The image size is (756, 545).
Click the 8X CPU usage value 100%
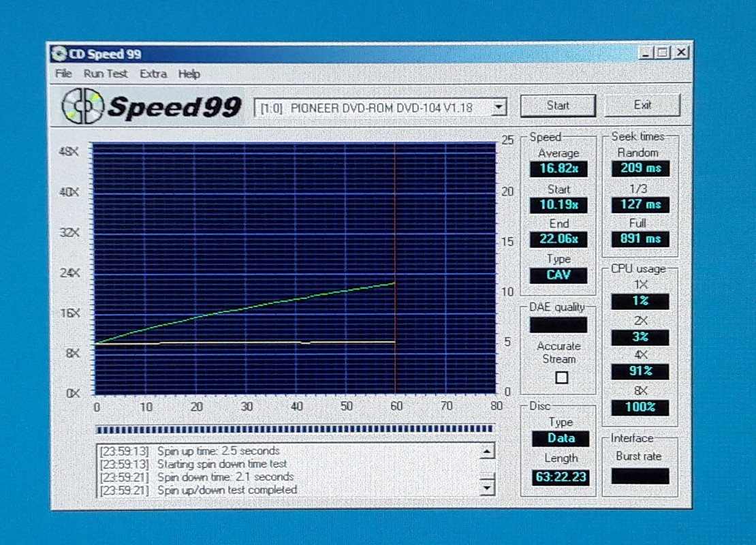[x=640, y=407]
